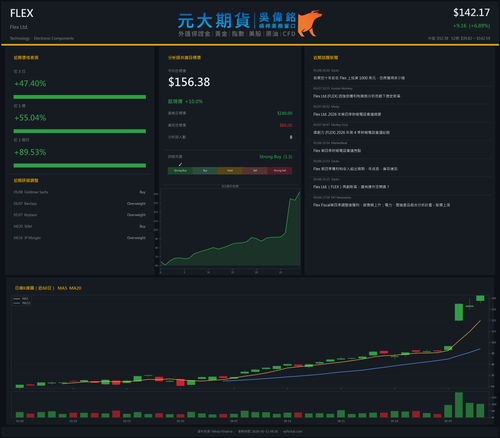Click the $156.38 average target price
Viewport: 500px width, 438px height.
point(189,82)
